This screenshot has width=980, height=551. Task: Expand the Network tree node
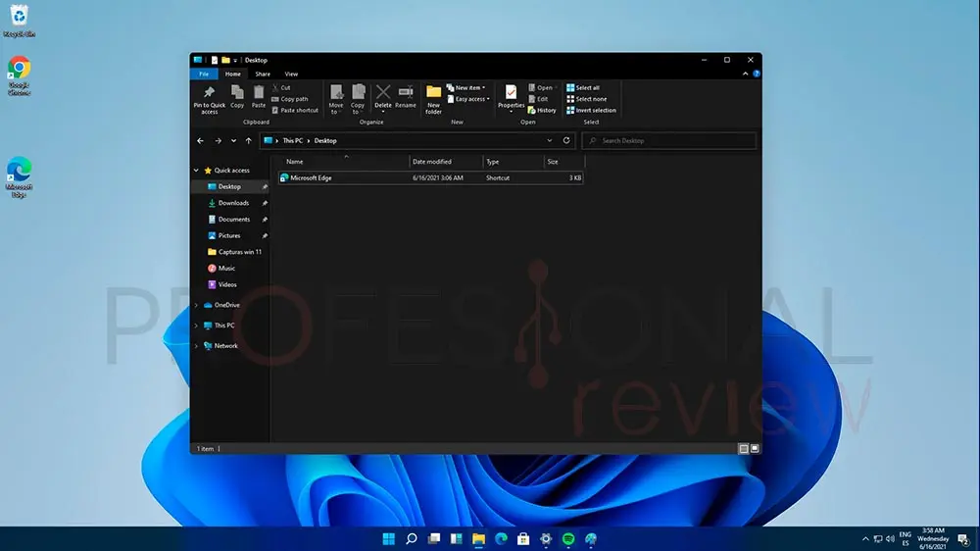[196, 346]
